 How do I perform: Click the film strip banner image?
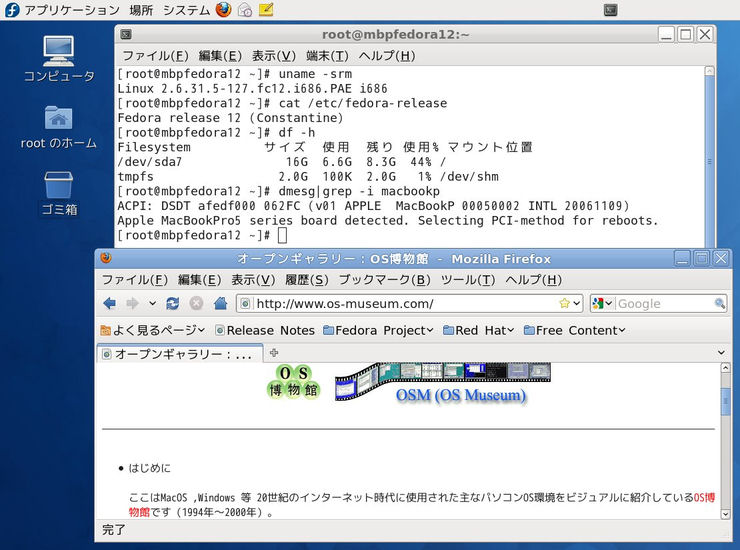(443, 381)
